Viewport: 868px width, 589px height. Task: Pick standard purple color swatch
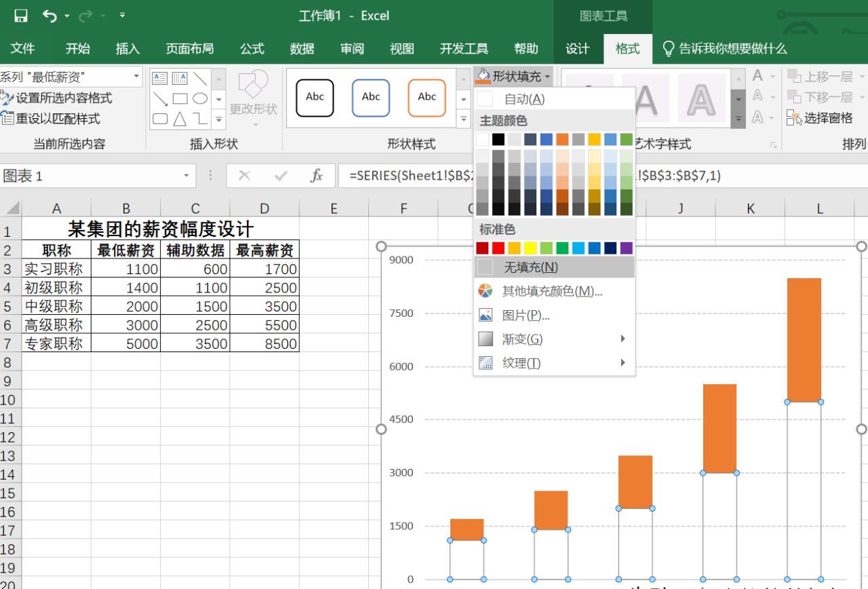(626, 248)
